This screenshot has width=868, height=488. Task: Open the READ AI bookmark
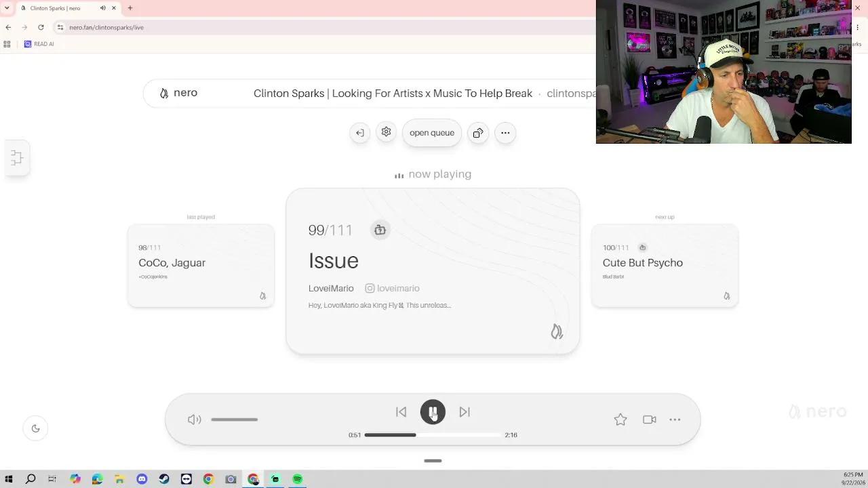pos(39,44)
